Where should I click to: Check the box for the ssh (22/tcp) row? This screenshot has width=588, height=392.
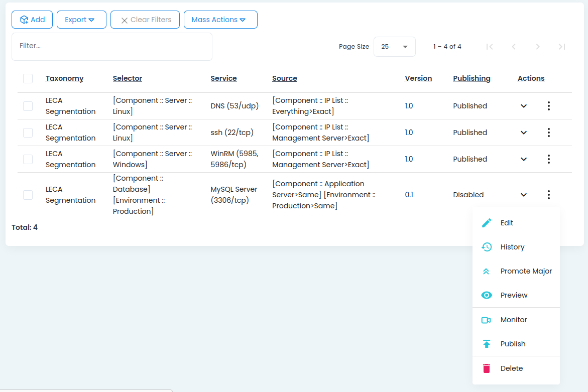(x=28, y=133)
